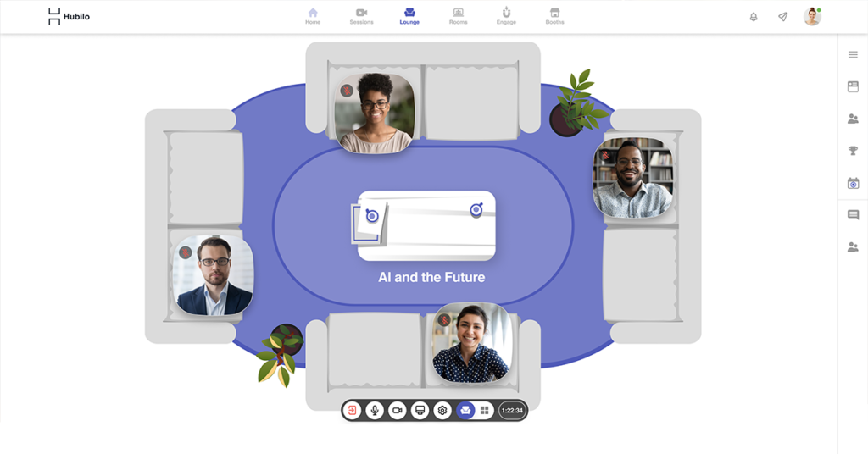Select the man in suit video on left sofa
The image size is (868, 454).
[x=213, y=275]
